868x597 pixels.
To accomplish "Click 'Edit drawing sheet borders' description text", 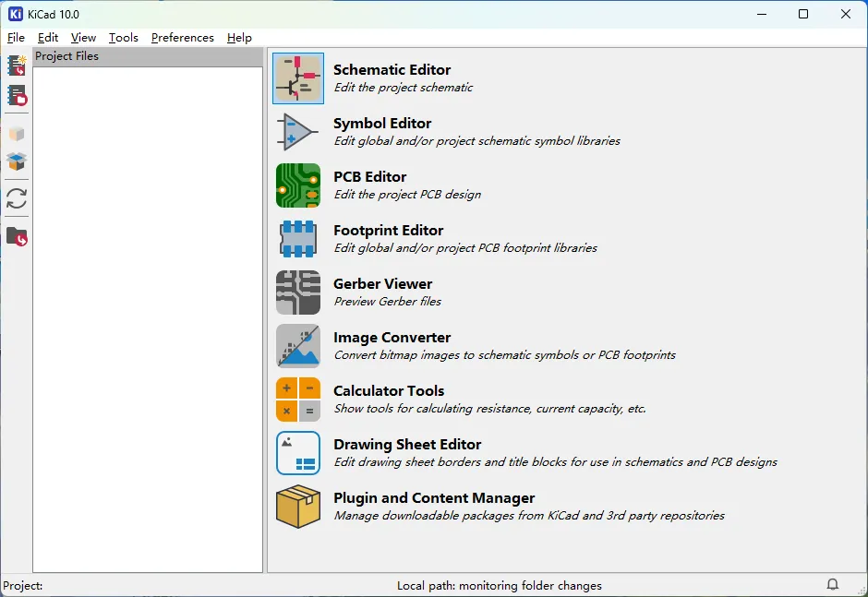I will pyautogui.click(x=555, y=462).
